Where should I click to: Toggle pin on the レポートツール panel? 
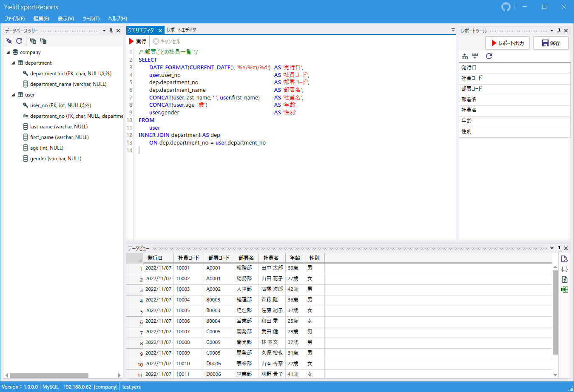[559, 31]
